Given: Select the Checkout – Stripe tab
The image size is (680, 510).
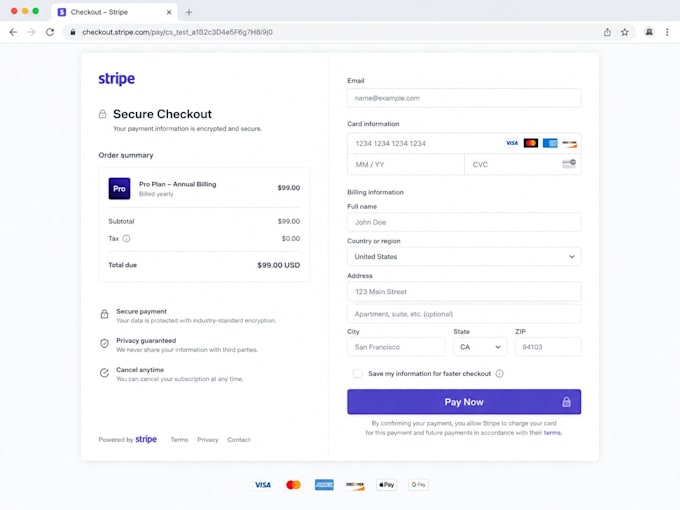Looking at the screenshot, I should tap(114, 12).
